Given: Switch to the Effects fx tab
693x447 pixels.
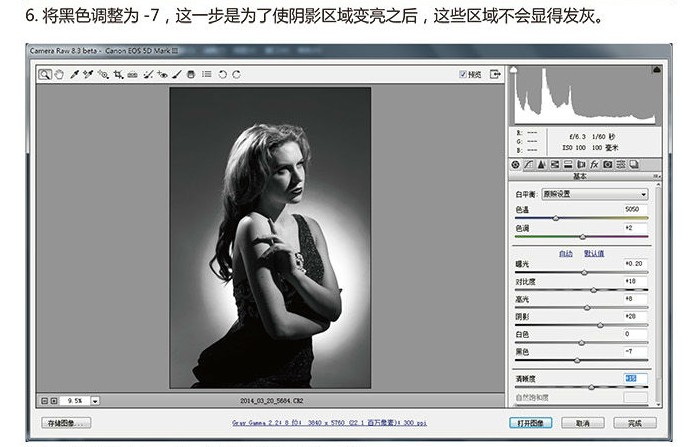Looking at the screenshot, I should (x=594, y=164).
